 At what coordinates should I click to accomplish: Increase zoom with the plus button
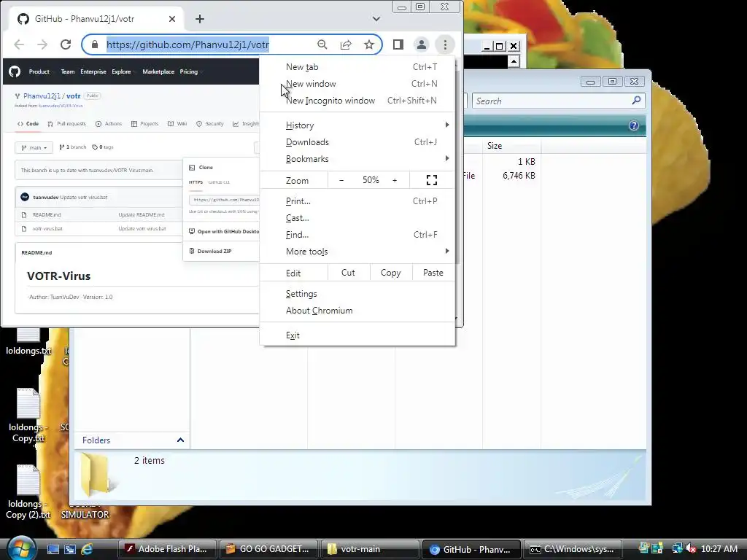pyautogui.click(x=395, y=180)
